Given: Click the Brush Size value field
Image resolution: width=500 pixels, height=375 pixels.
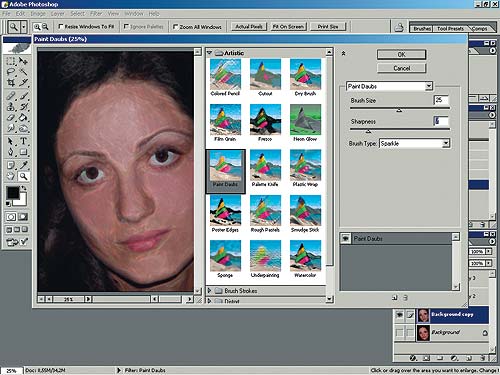Looking at the screenshot, I should coord(441,100).
